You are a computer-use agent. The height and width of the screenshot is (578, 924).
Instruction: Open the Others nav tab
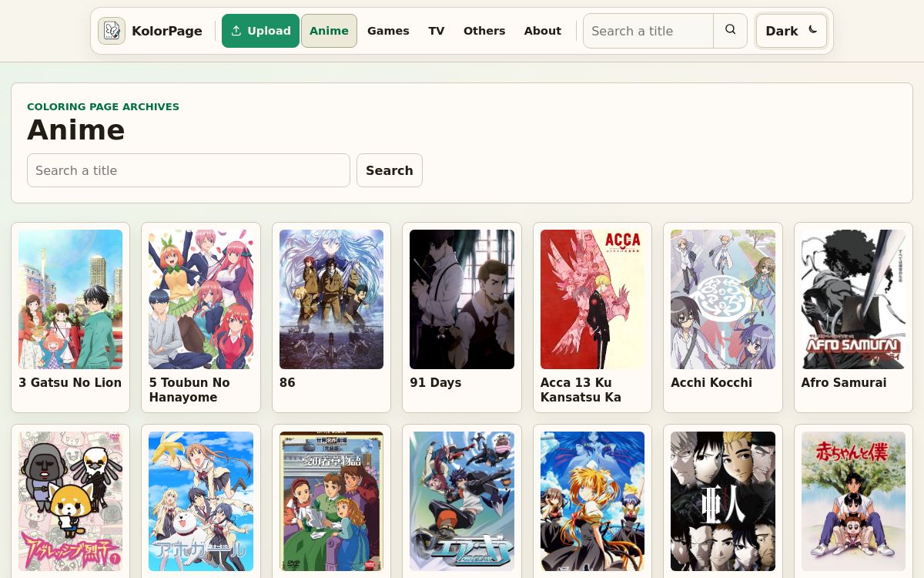tap(484, 31)
